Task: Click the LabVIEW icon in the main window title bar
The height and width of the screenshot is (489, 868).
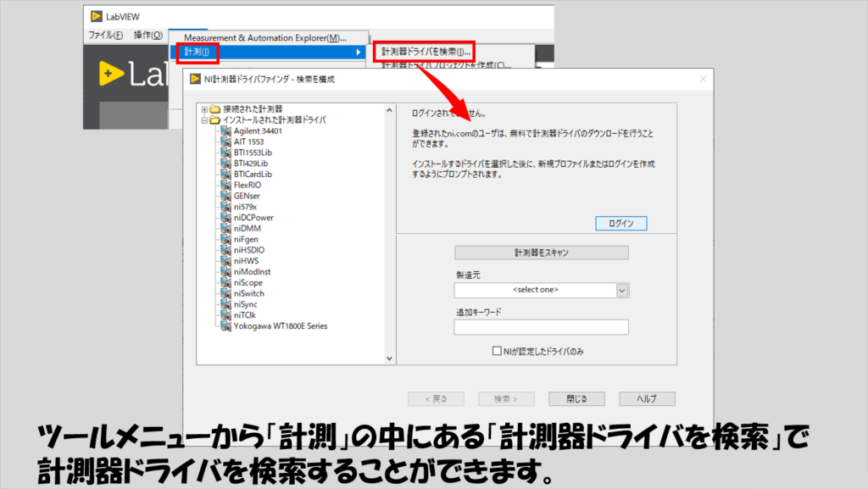Action: 97,17
